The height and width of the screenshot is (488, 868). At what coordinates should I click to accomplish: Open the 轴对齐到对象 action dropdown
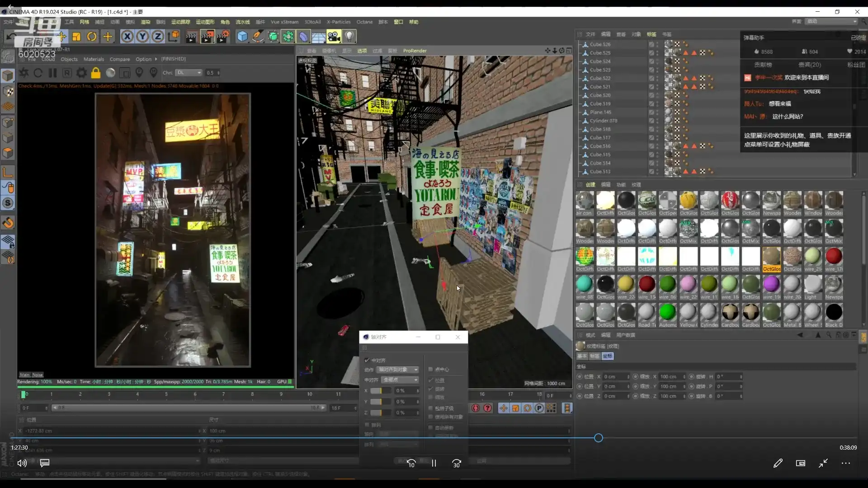[x=398, y=370]
